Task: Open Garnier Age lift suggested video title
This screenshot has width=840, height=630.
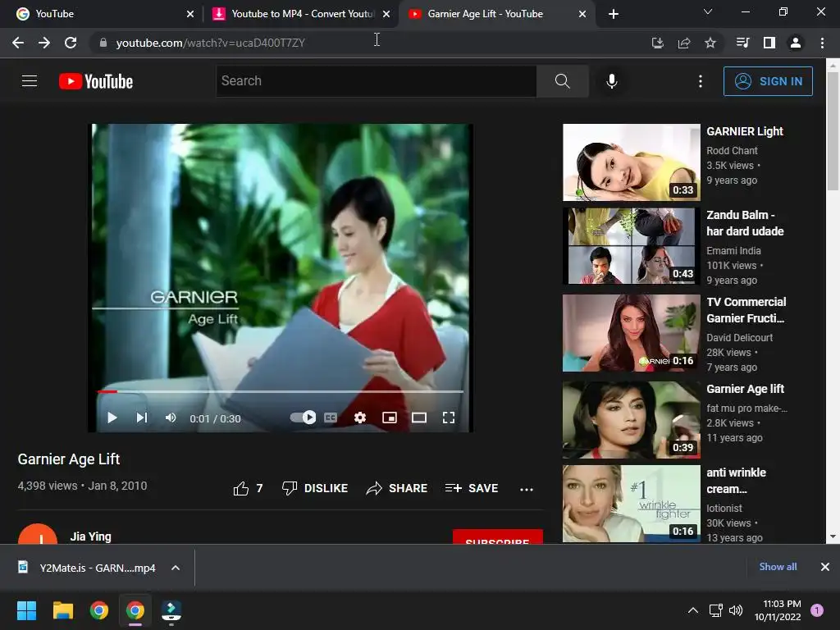Action: 745,389
